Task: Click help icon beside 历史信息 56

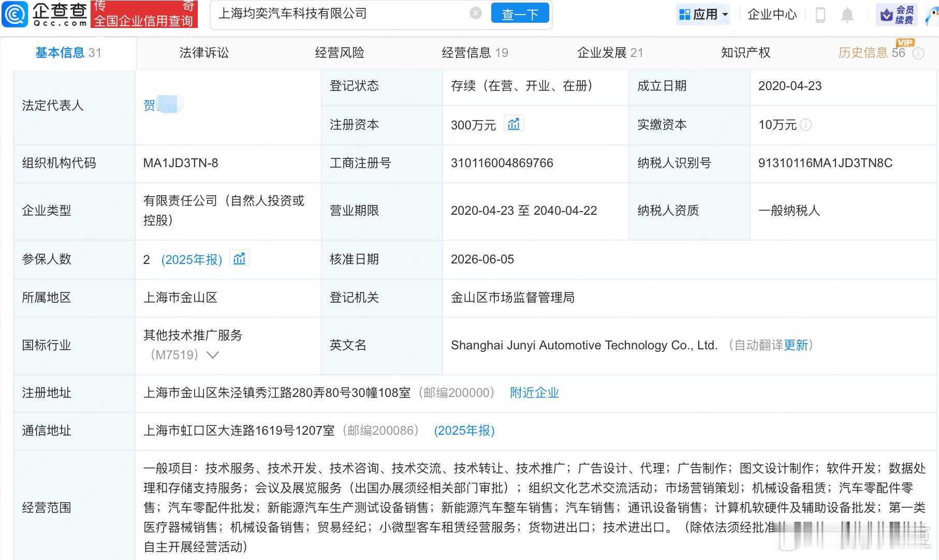Action: pos(918,53)
